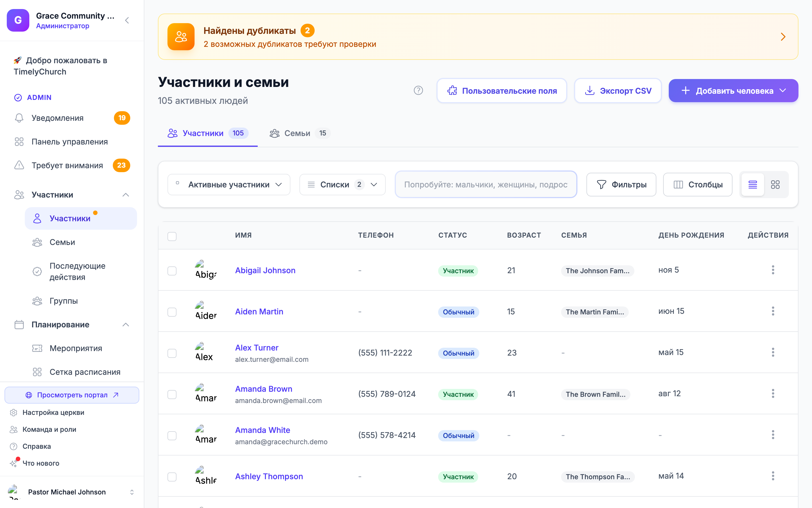Viewport: 812px width, 508px height.
Task: Open actions menu for Amanda Brown
Action: coord(773,393)
